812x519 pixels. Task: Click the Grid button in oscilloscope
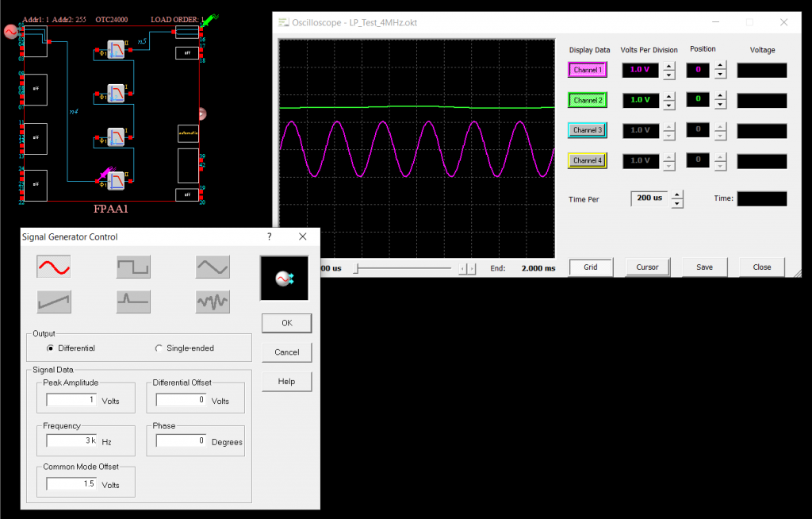click(x=590, y=267)
